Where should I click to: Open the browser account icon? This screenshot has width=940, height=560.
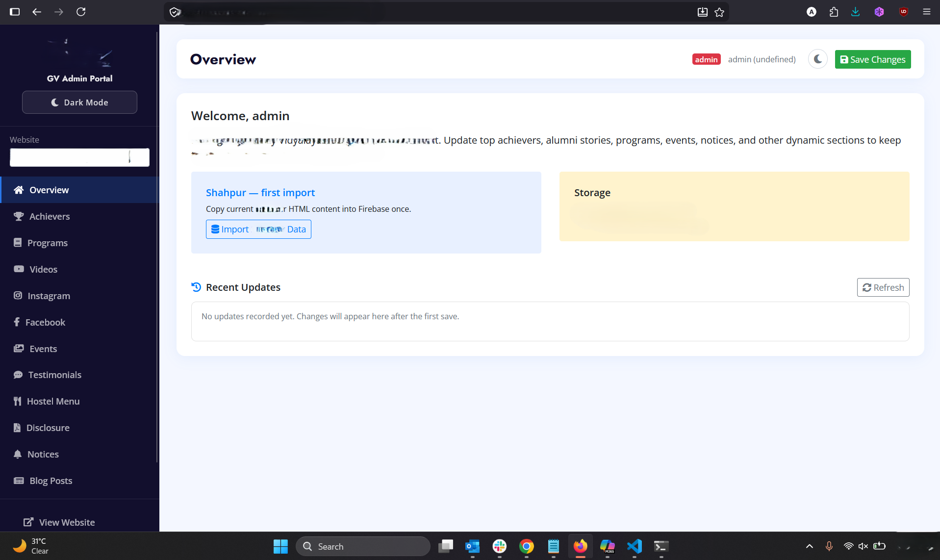click(812, 12)
